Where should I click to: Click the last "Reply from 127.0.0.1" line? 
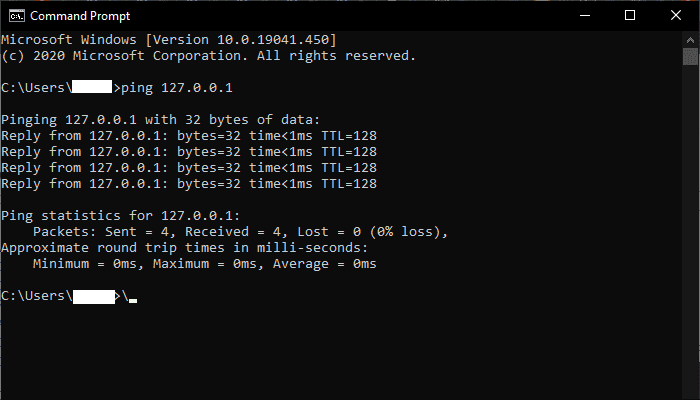tap(189, 183)
